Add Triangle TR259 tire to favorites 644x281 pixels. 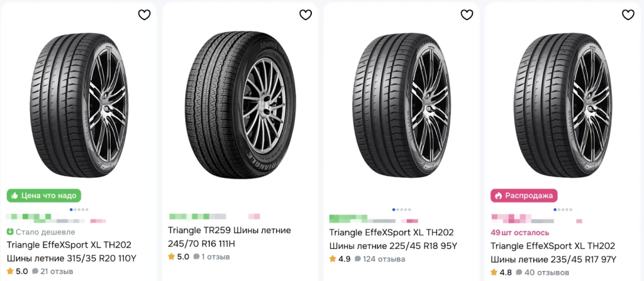pyautogui.click(x=305, y=14)
